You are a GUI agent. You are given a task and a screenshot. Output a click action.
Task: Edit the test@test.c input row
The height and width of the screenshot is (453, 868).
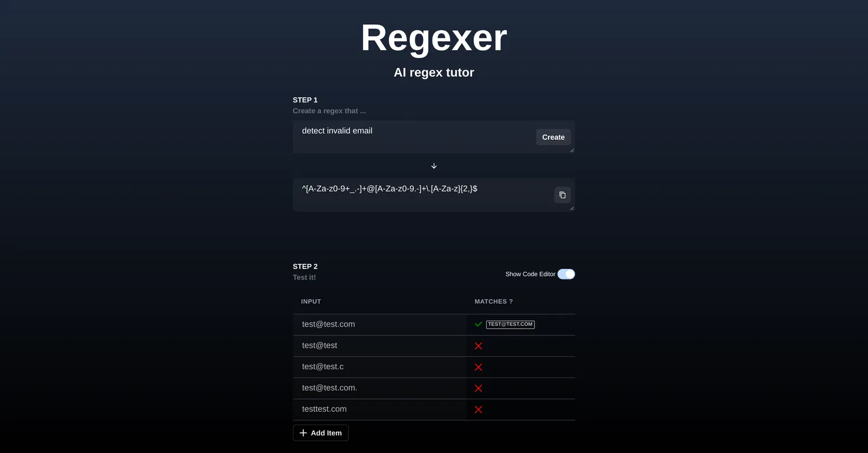click(x=379, y=367)
